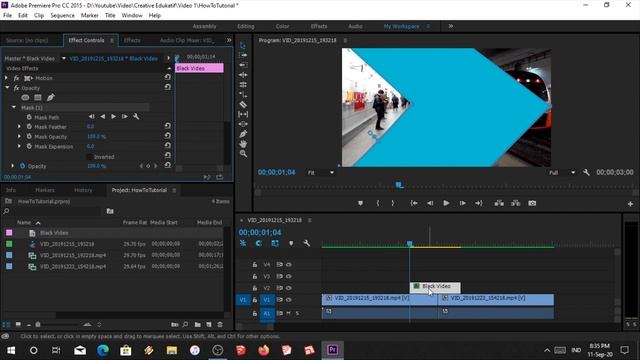Open button editor plus in Program monitor
Viewport: 640px width, 360px height.
pos(630,204)
